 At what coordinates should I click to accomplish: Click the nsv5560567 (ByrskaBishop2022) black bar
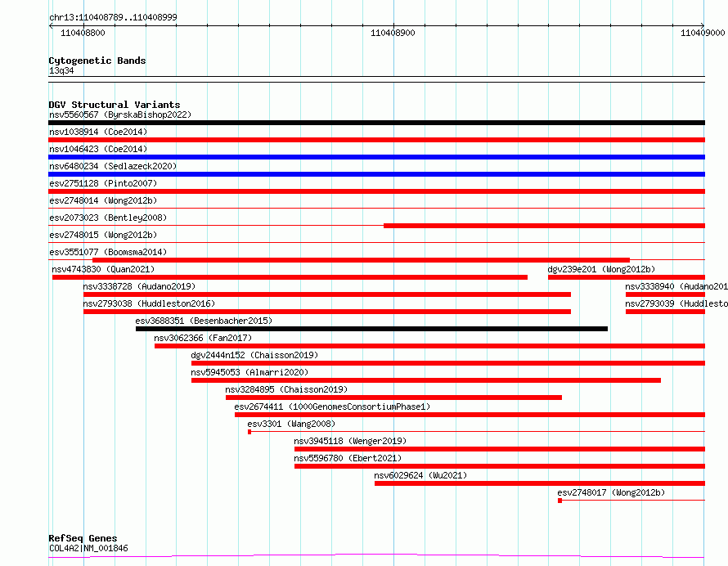(x=376, y=123)
